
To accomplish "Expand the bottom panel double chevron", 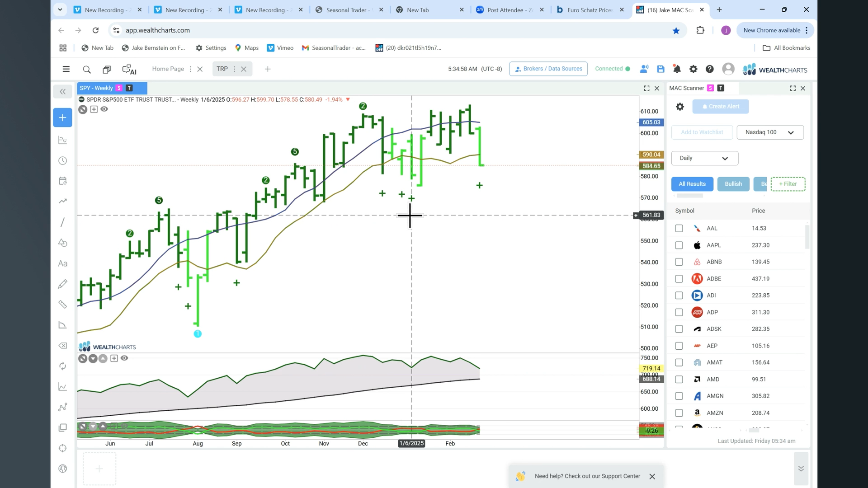I will (x=801, y=469).
